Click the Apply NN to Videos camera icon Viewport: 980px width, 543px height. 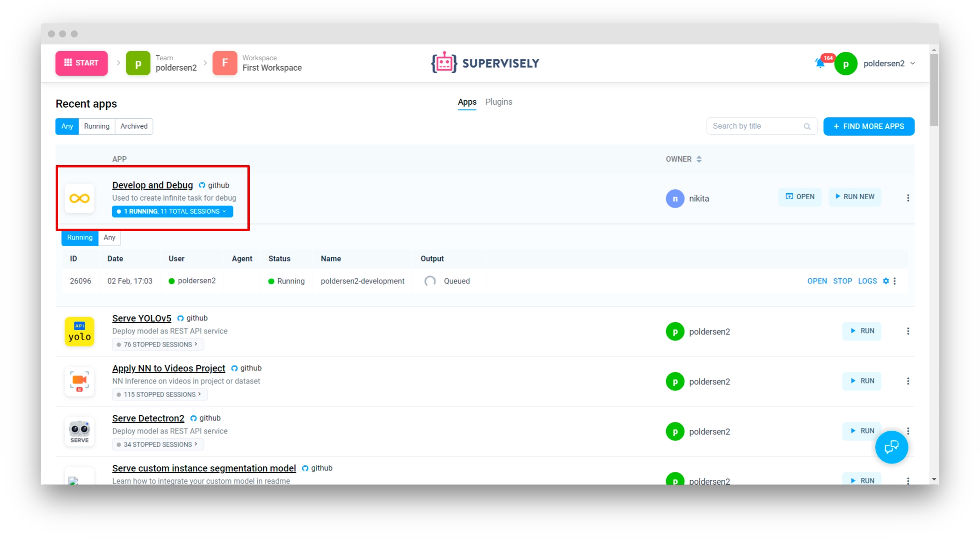80,381
